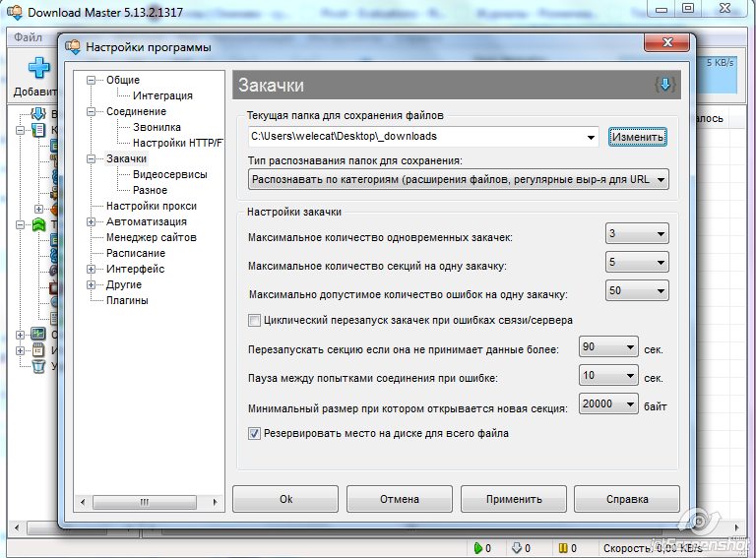Click the save folder path field
Screen dimensions: 756x558
pos(416,137)
